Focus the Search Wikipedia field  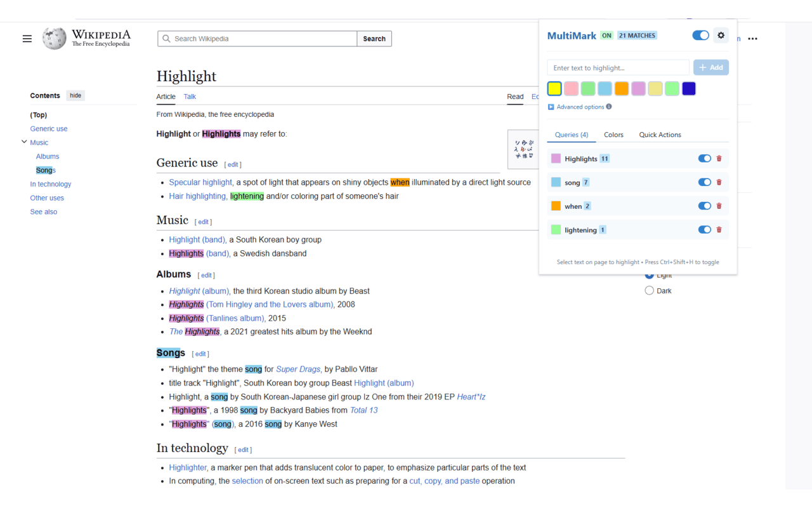point(258,39)
